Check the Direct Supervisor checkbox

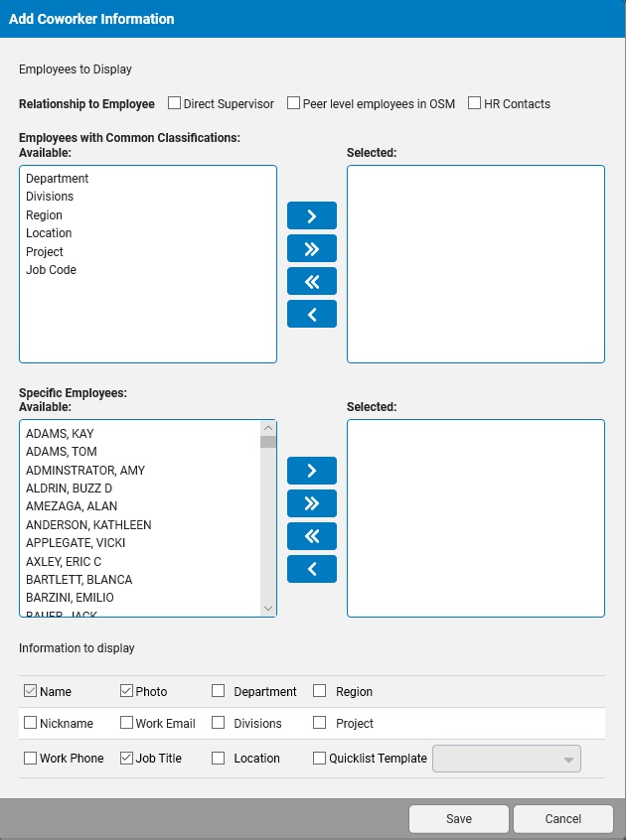(174, 103)
